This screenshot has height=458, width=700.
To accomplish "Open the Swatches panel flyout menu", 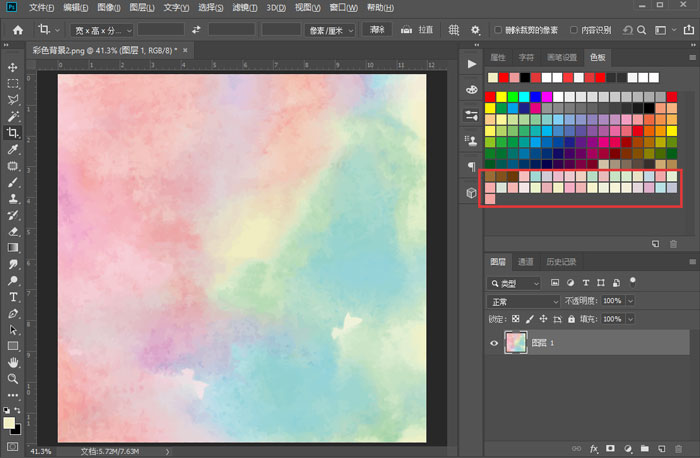I will point(692,58).
